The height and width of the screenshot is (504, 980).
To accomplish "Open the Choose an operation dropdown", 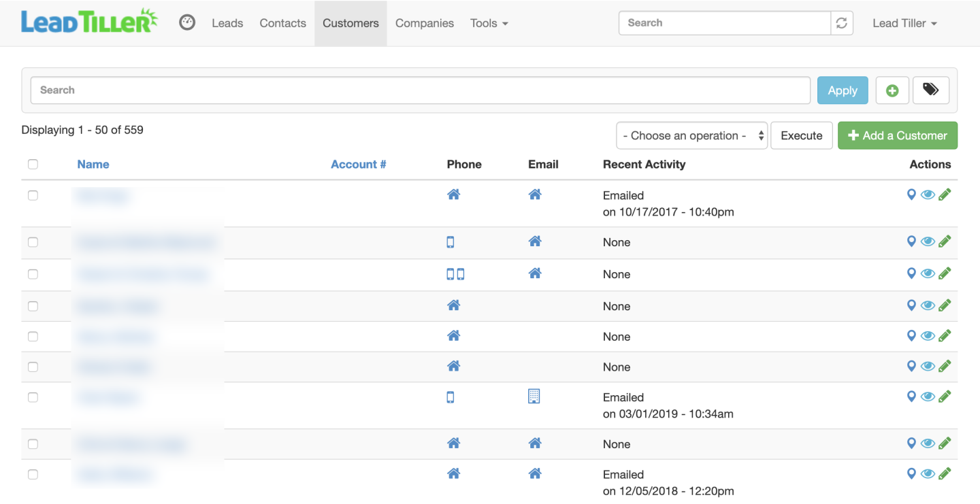I will pos(691,135).
